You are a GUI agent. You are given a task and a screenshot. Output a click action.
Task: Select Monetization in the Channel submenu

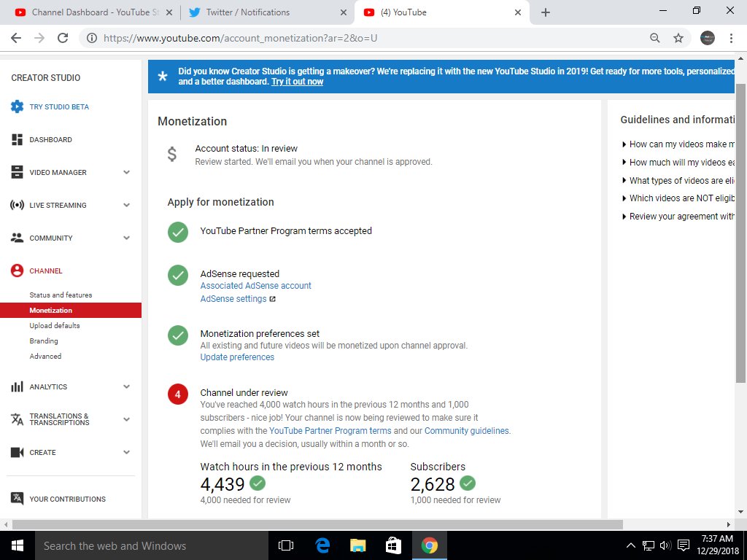point(71,310)
